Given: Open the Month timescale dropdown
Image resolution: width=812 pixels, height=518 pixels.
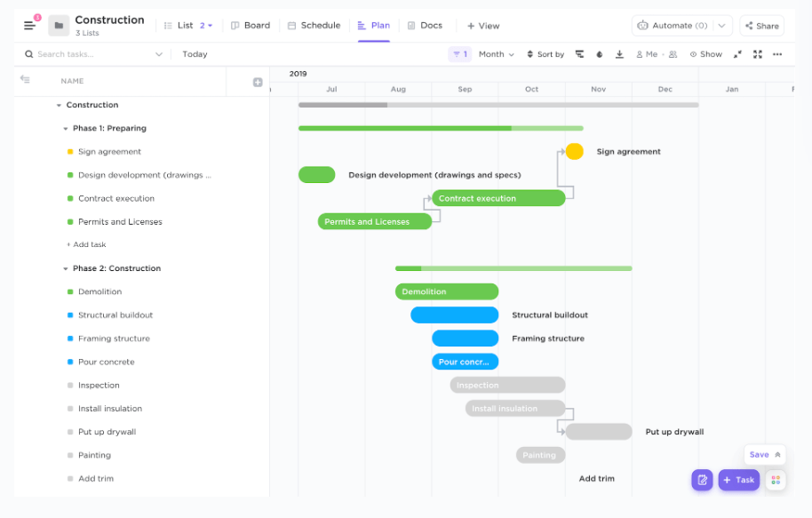Looking at the screenshot, I should tap(497, 54).
